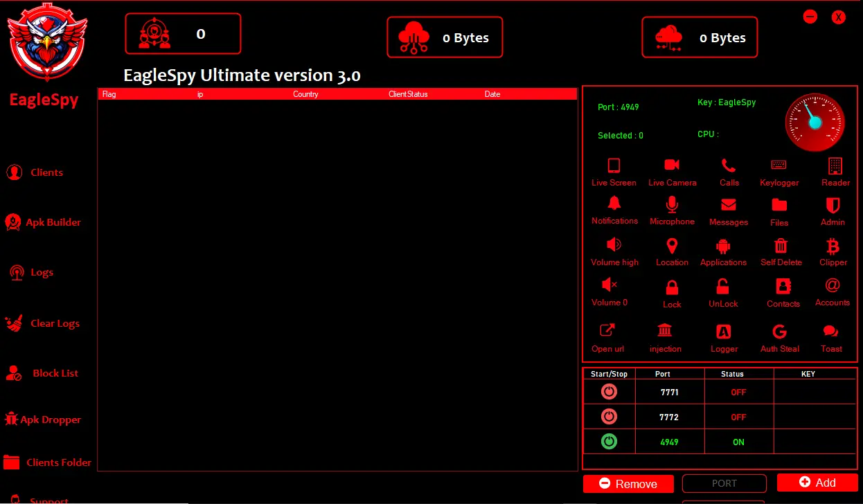Click the Toast chat bubble icon
The image size is (863, 504).
(x=830, y=332)
